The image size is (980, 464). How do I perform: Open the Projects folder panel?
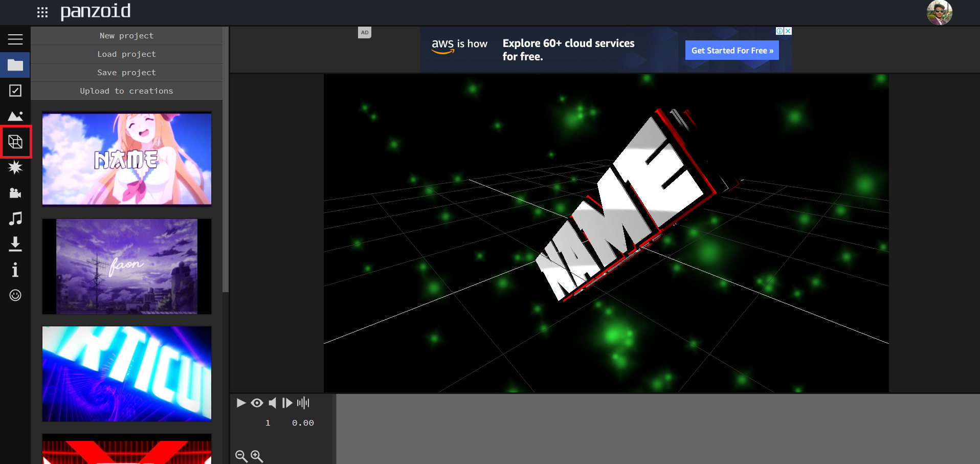[15, 65]
